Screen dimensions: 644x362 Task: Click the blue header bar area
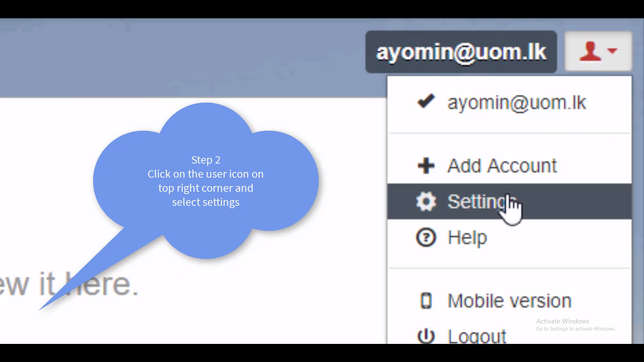(168, 57)
